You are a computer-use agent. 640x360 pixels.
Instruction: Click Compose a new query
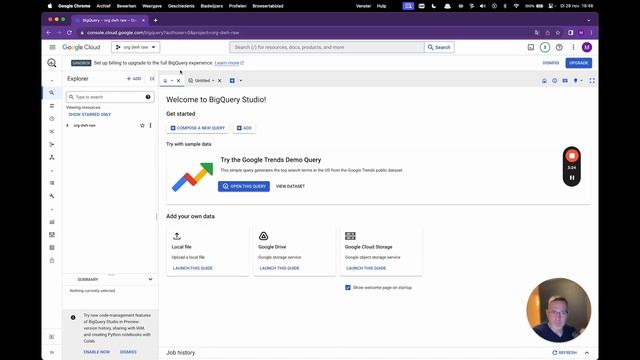[x=198, y=128]
